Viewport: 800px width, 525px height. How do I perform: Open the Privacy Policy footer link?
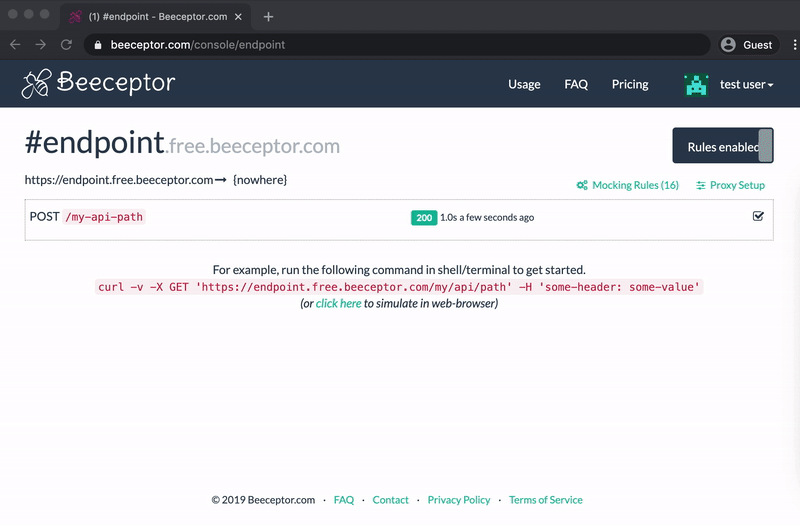459,500
